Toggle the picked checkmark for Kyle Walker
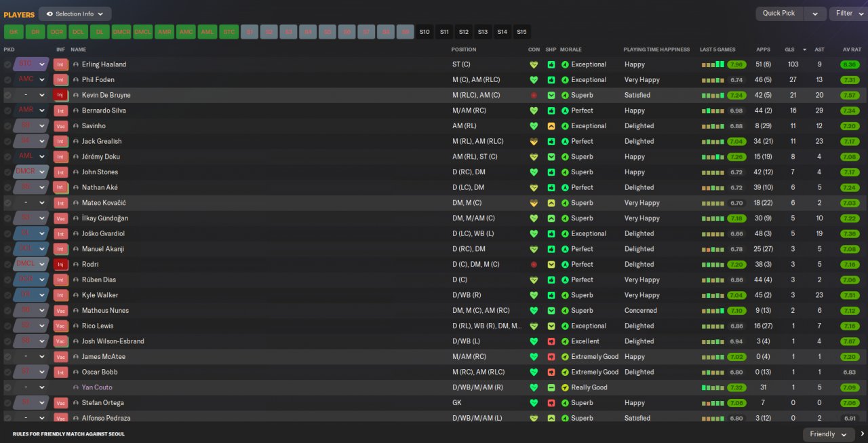Viewport: 868px width, 443px height. click(7, 295)
